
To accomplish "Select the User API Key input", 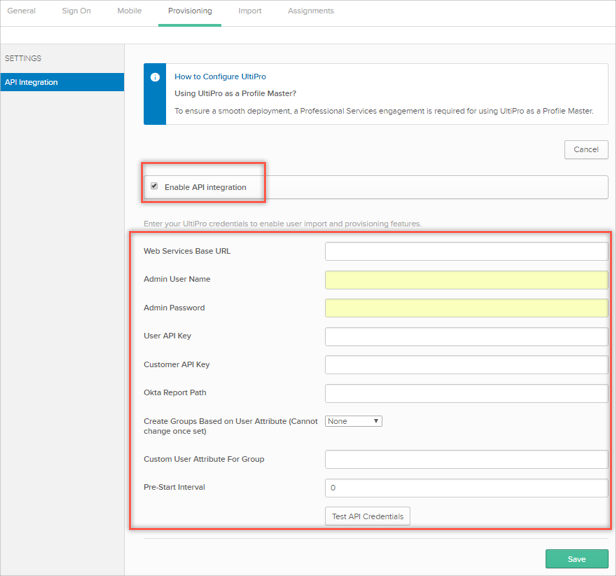I will 466,336.
